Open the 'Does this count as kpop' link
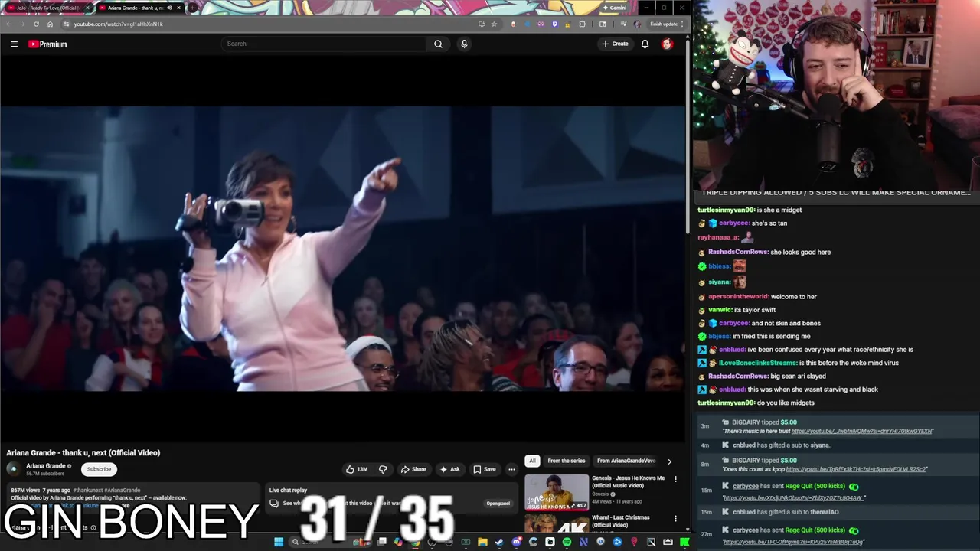980x551 pixels. (856, 469)
